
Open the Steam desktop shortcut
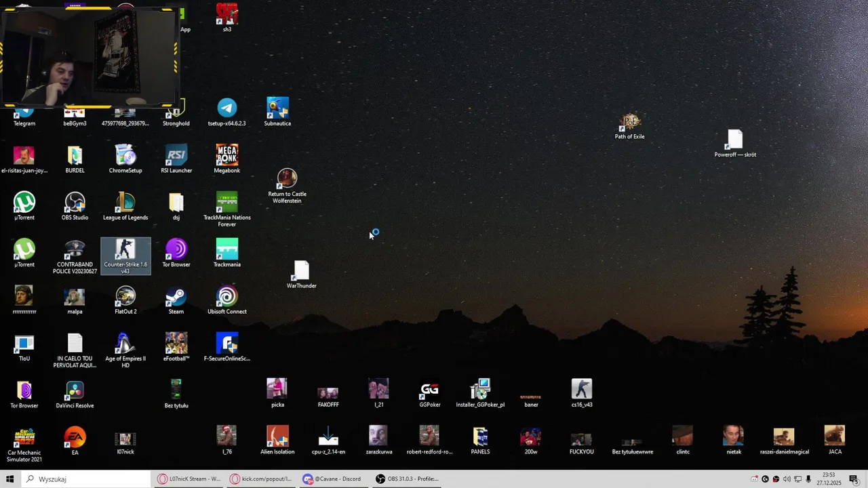(x=176, y=301)
